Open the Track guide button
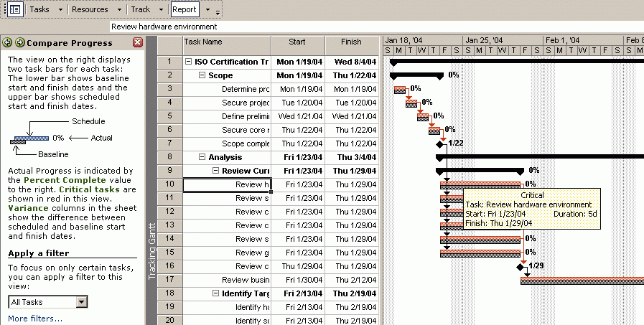Image resolution: width=644 pixels, height=325 pixels. [141, 9]
